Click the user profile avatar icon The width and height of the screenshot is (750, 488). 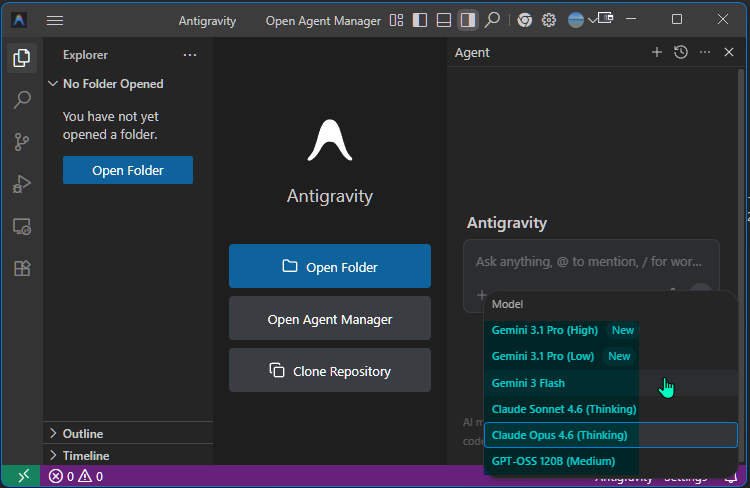(575, 20)
